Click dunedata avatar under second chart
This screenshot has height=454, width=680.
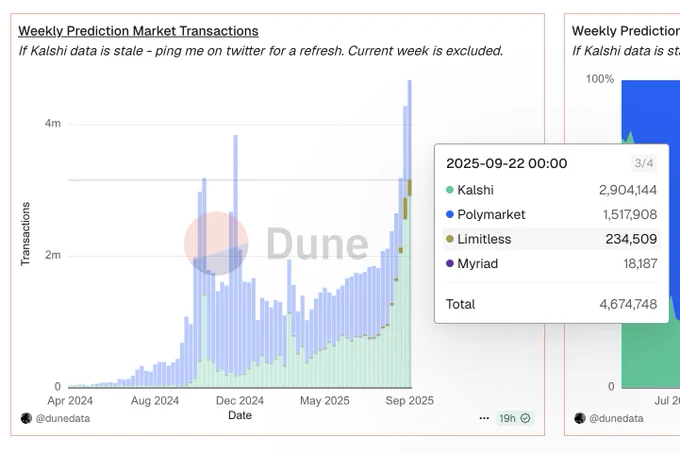tap(580, 418)
